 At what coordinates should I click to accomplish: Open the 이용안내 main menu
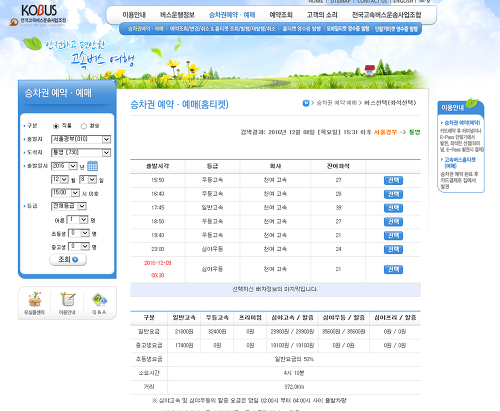(x=134, y=15)
